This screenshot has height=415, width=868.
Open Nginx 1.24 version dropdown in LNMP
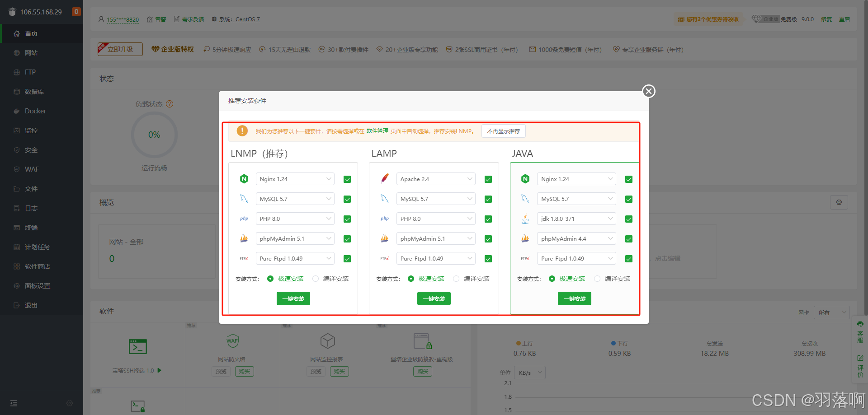295,179
